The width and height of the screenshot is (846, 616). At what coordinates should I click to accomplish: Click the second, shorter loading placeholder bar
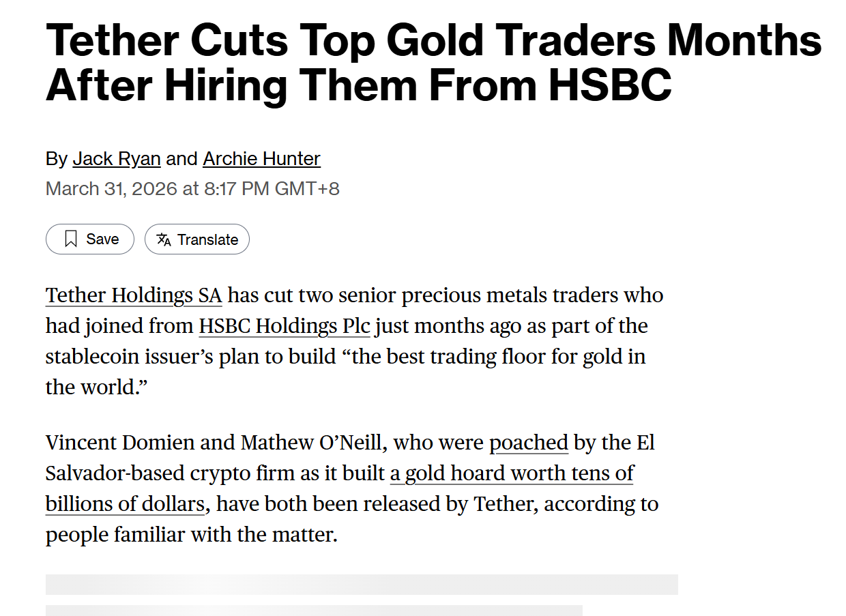pyautogui.click(x=314, y=610)
